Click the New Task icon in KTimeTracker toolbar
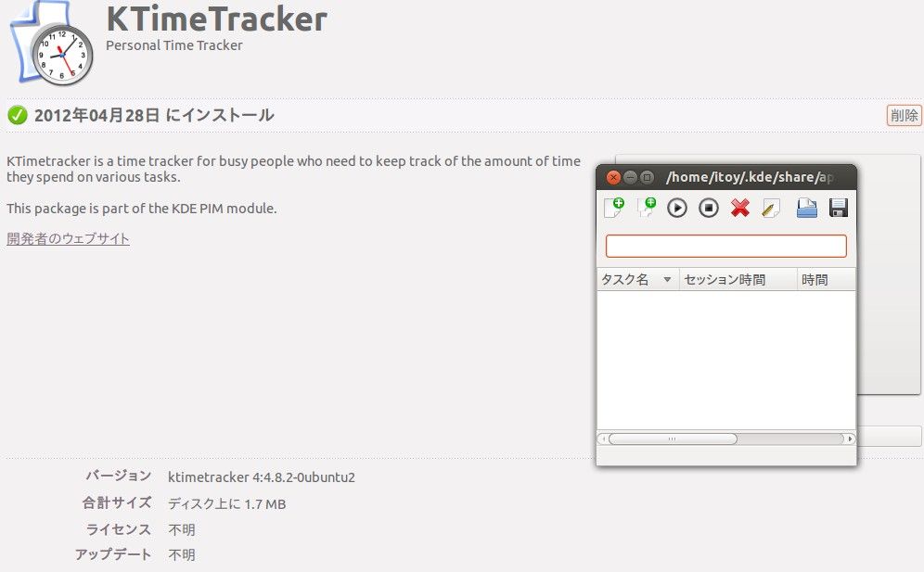Screen dimensions: 924x572 614,208
